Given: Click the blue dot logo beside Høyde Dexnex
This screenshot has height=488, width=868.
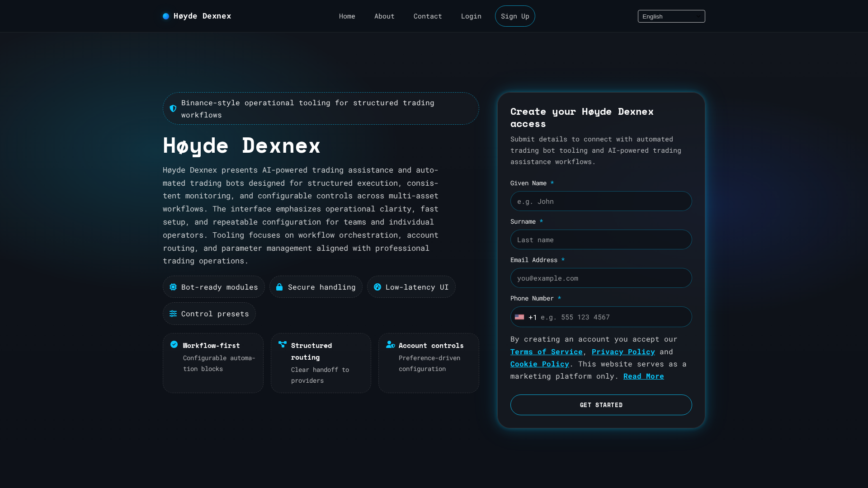Looking at the screenshot, I should pyautogui.click(x=166, y=16).
